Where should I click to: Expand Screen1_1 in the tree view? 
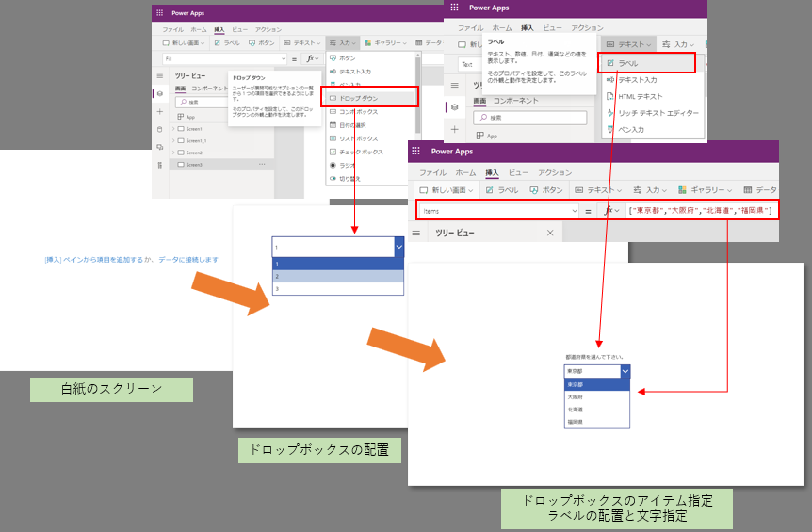173,140
